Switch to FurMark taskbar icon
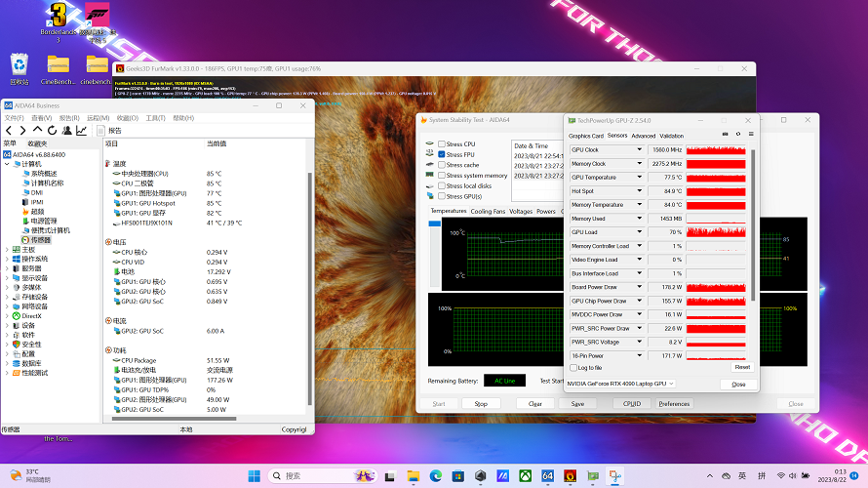The width and height of the screenshot is (868, 488). pos(571,476)
